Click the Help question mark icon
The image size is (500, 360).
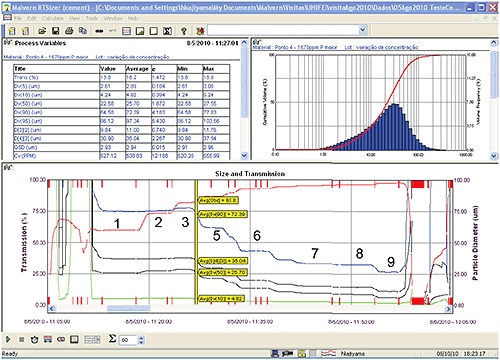point(183,31)
